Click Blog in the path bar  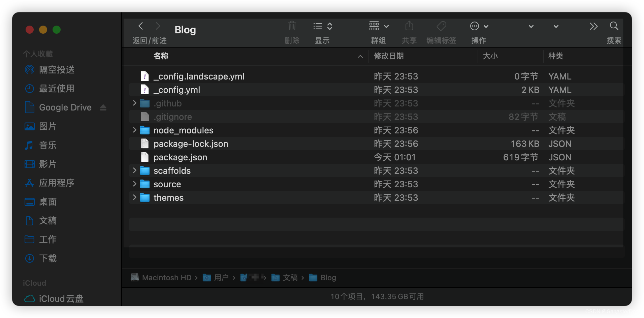click(x=323, y=278)
